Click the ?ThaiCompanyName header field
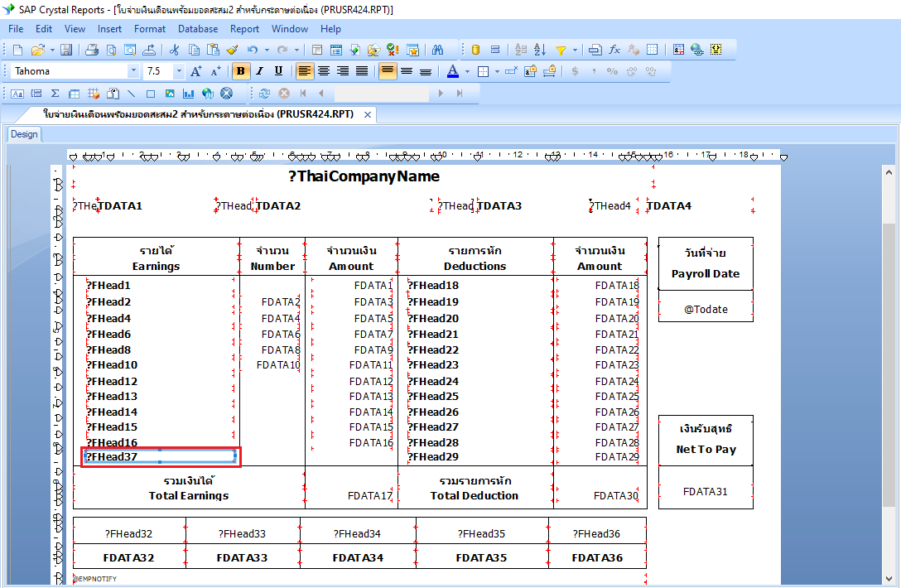This screenshot has width=901, height=588. click(x=364, y=176)
